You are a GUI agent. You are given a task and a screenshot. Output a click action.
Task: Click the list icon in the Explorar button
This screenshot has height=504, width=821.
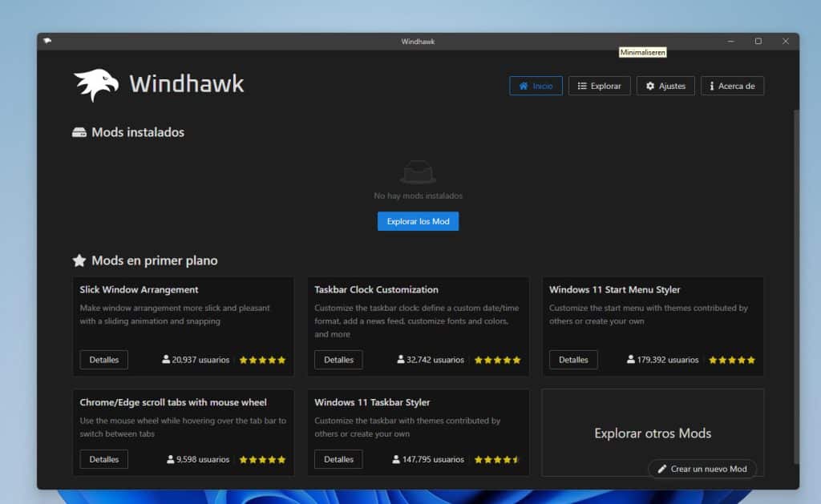pyautogui.click(x=582, y=86)
